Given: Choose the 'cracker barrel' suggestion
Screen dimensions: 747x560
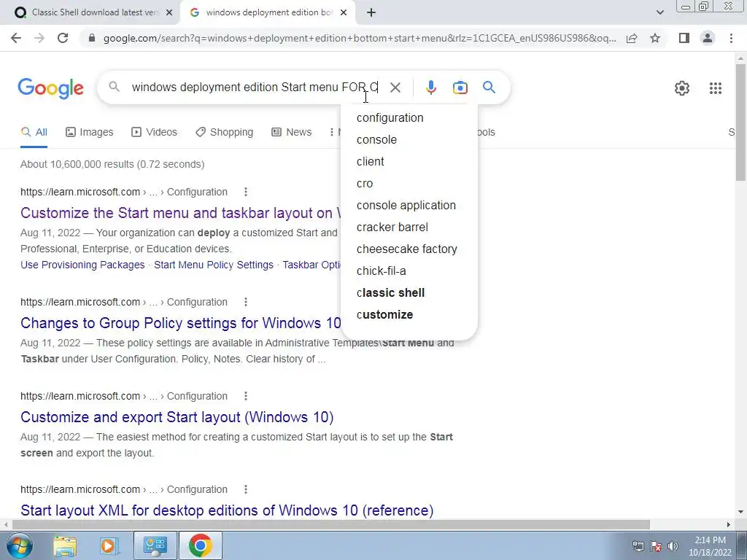Looking at the screenshot, I should click(x=409, y=227).
